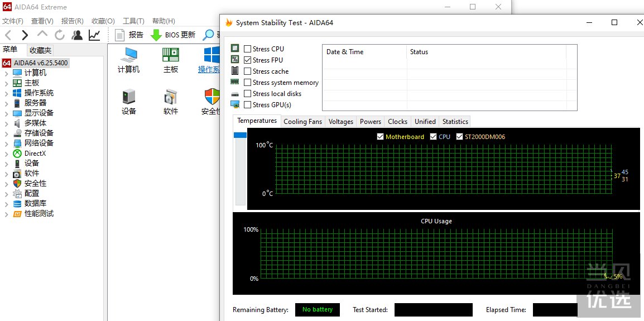Image resolution: width=644 pixels, height=321 pixels.
Task: Toggle the CPU temperature checkbox
Action: pos(433,136)
